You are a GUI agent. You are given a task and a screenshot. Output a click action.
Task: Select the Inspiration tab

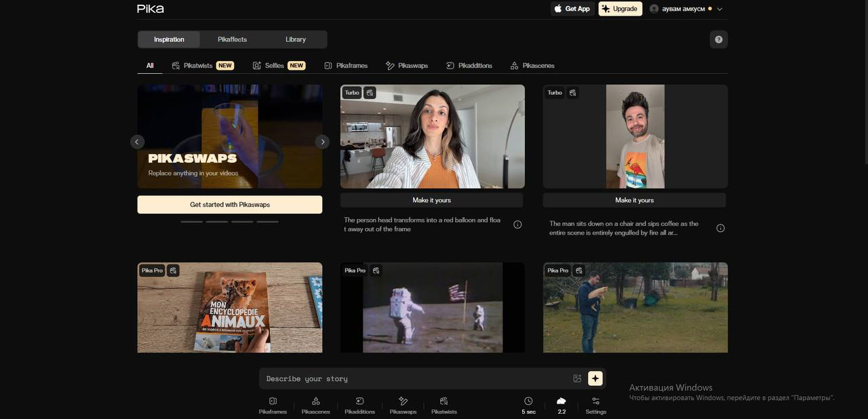tap(169, 39)
